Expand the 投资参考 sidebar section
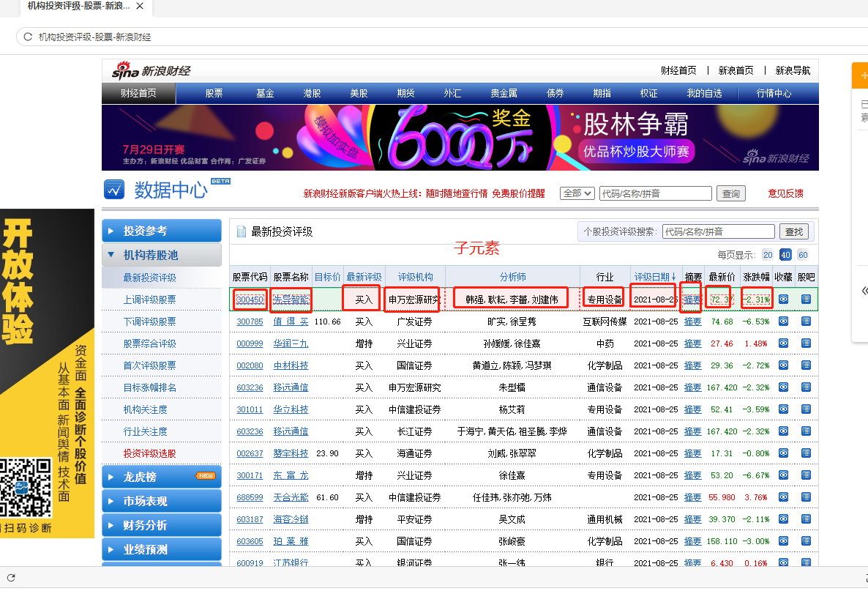Image resolution: width=868 pixels, height=602 pixels. pos(162,231)
